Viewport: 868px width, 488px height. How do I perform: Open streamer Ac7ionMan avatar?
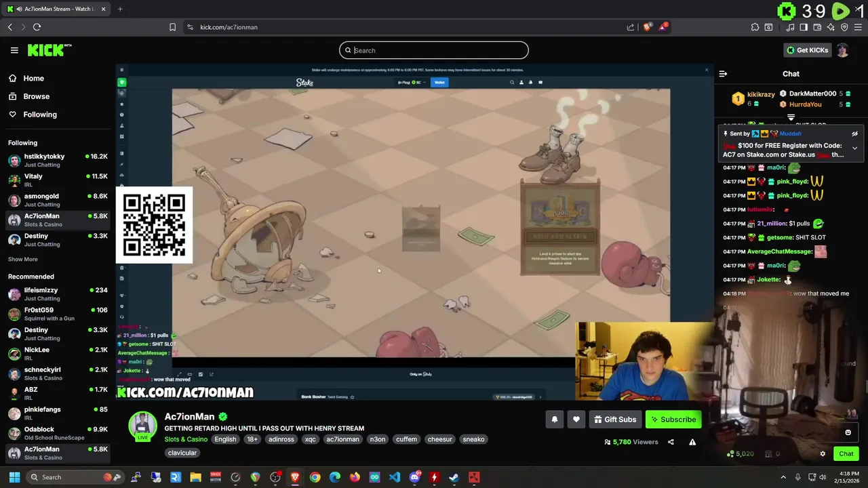click(x=143, y=426)
